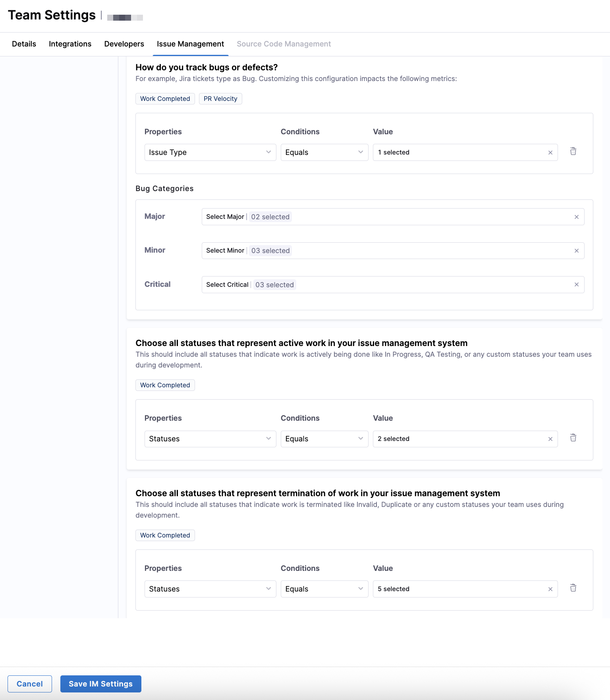Cancel the team settings changes
Screen dimensions: 610x700
(x=30, y=684)
